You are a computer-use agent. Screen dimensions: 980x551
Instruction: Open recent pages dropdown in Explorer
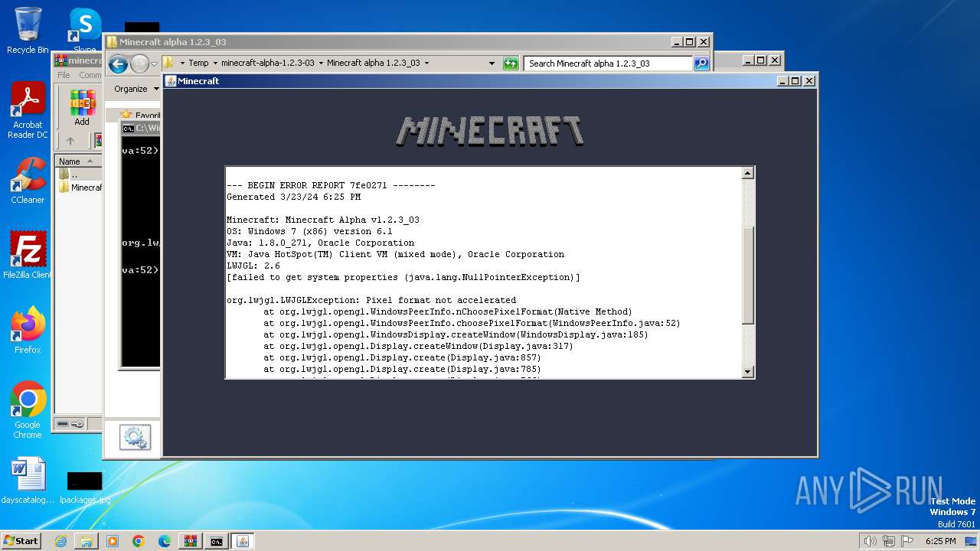154,64
